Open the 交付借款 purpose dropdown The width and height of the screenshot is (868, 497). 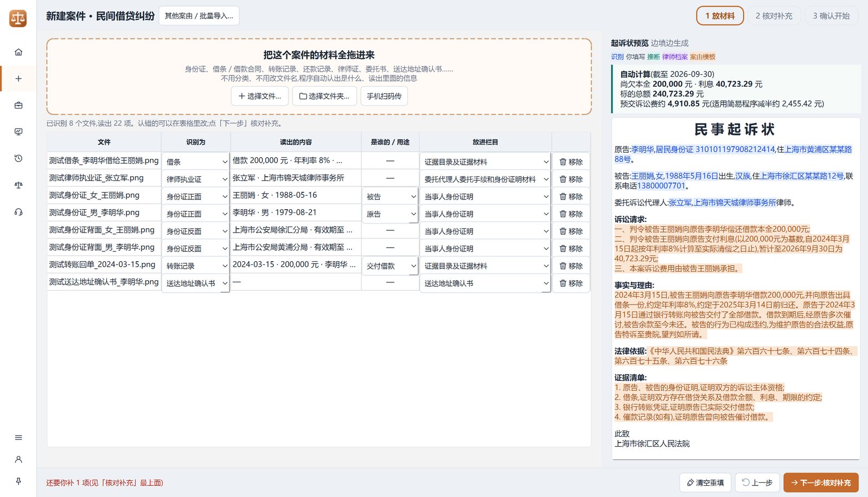point(390,266)
